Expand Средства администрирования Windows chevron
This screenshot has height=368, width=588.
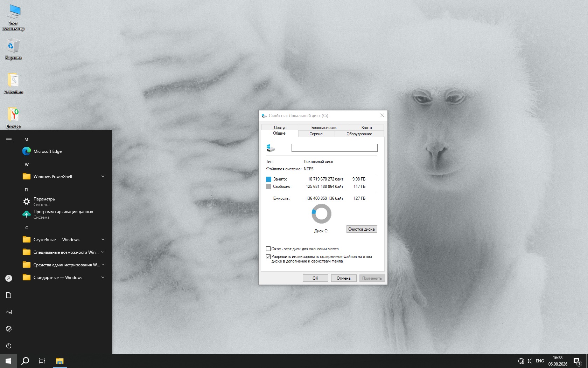[x=103, y=265]
